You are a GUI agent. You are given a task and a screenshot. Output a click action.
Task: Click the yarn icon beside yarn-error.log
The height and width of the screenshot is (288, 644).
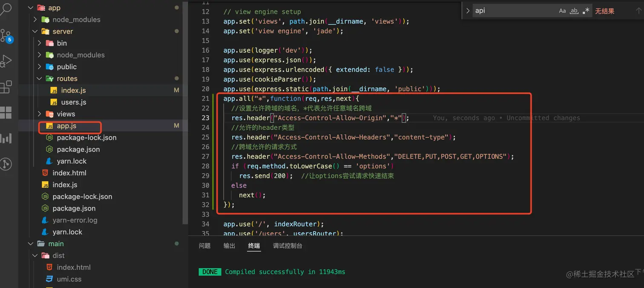click(x=45, y=220)
